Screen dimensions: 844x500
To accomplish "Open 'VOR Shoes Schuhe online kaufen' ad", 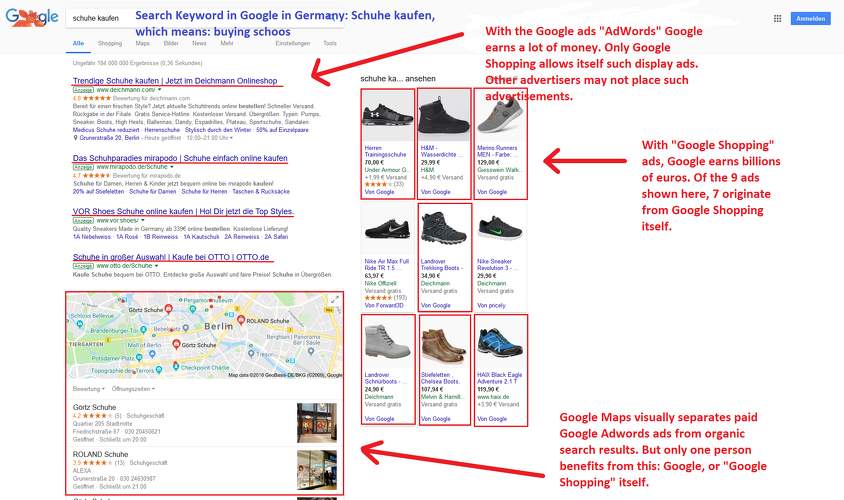I will [x=183, y=212].
